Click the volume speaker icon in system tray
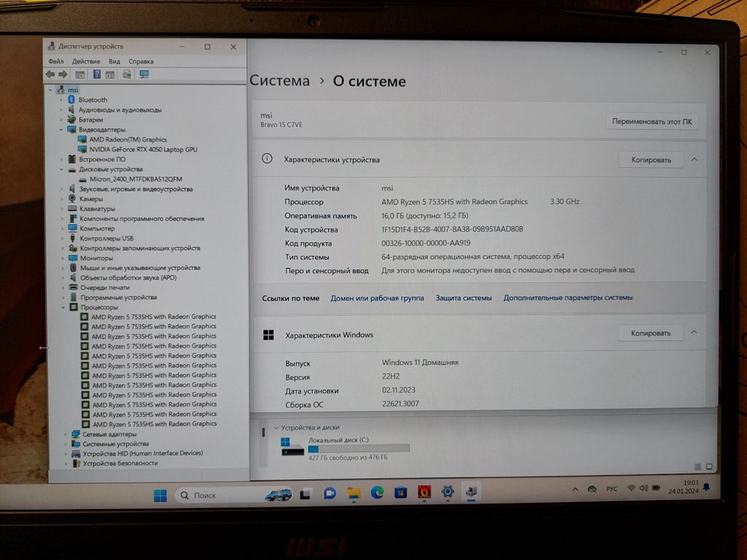Viewport: 747px width, 560px height. coord(643,488)
